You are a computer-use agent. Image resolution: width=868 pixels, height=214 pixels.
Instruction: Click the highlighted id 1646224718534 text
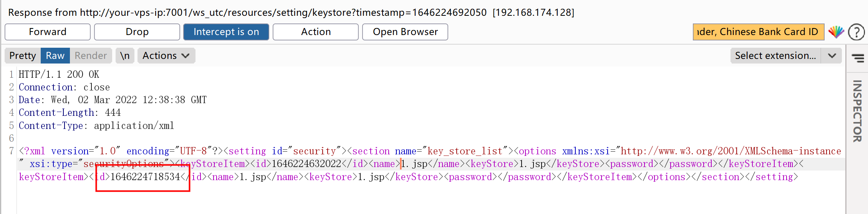(145, 177)
